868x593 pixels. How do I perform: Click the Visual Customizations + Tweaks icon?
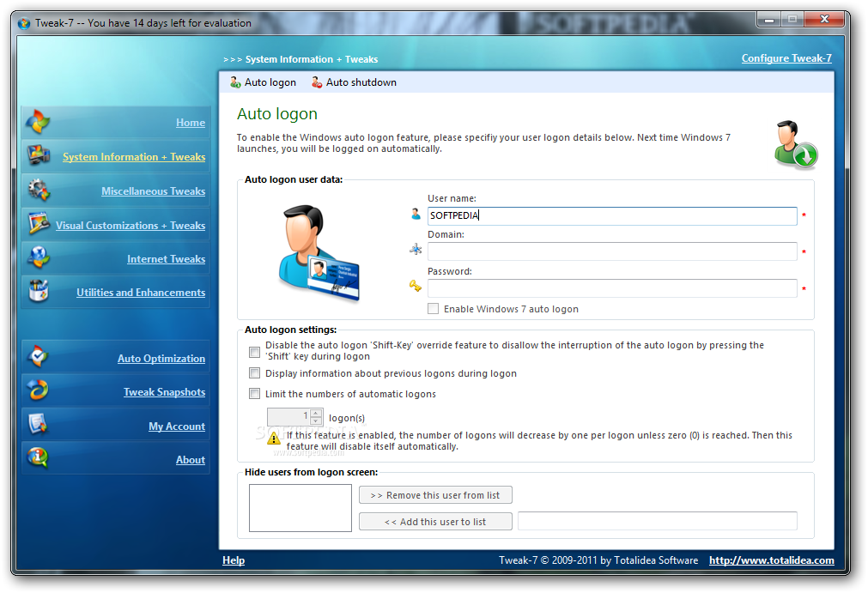click(x=39, y=223)
